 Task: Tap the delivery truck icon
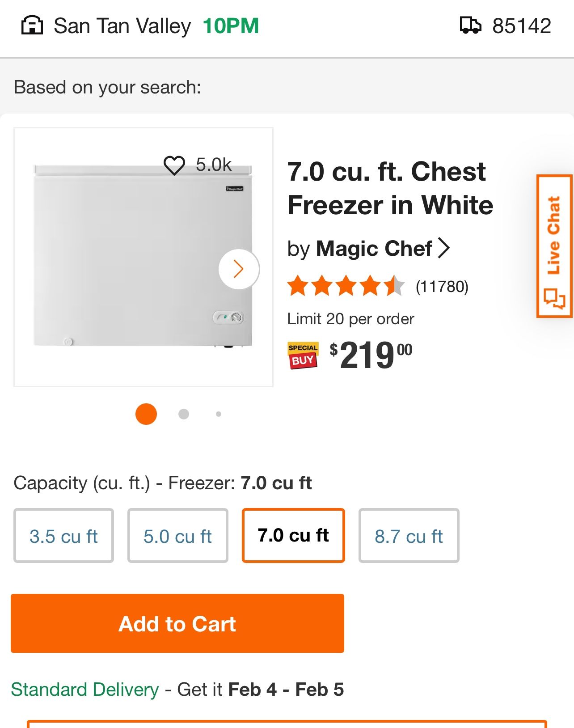point(470,25)
